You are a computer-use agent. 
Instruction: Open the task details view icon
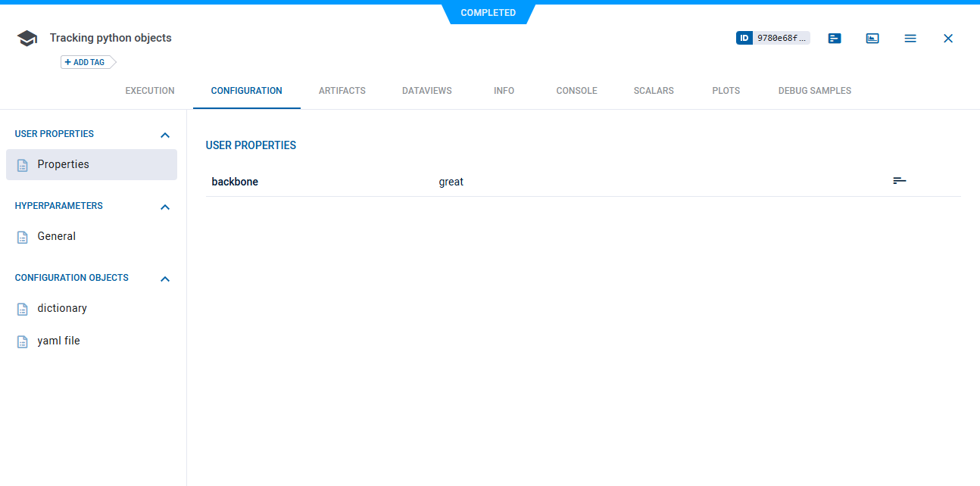click(835, 38)
